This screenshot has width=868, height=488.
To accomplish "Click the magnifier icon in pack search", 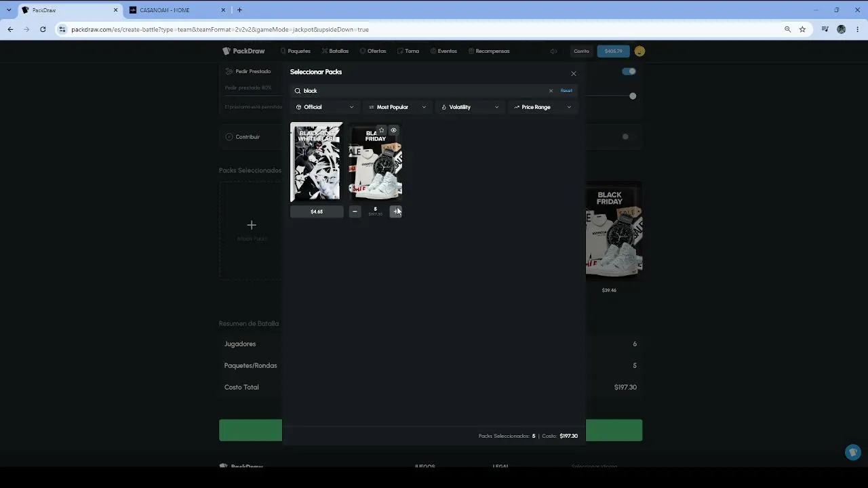I will coord(297,91).
